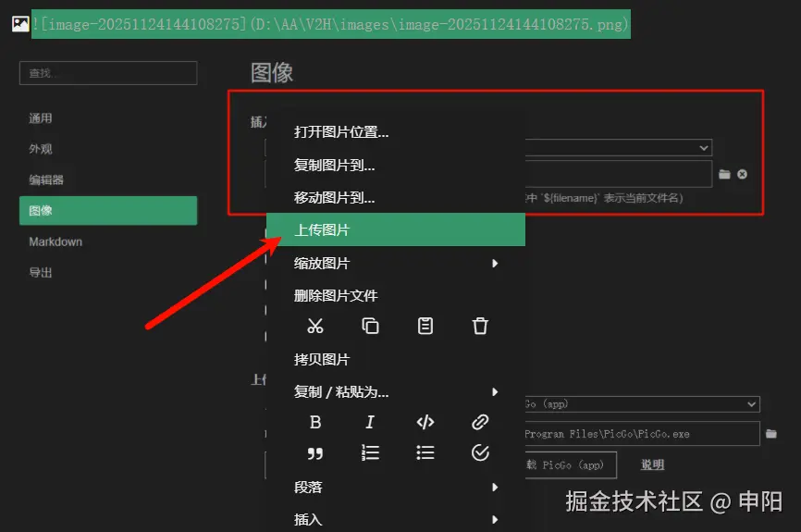Open the 编辑器 preferences section

click(x=108, y=179)
